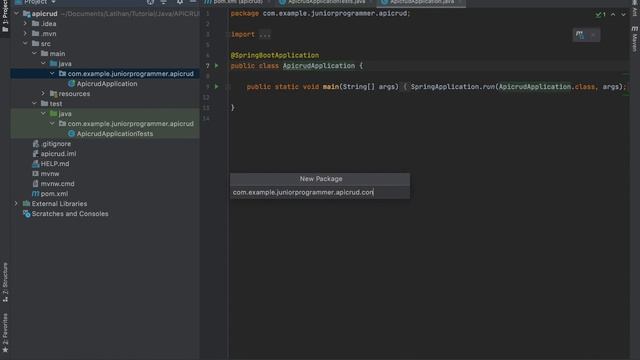Viewport: 640px width, 360px height.
Task: Click the collapse all icon in Project panel
Action: pos(164,2)
